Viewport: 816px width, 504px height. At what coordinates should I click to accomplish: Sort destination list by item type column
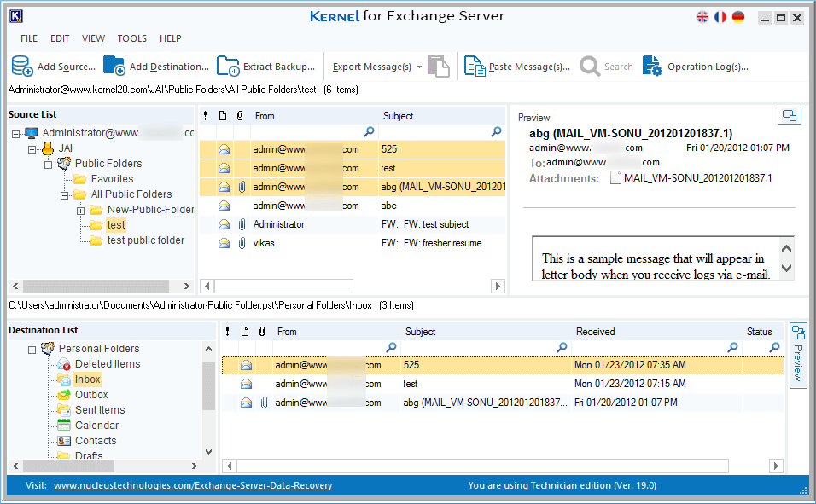tap(245, 332)
